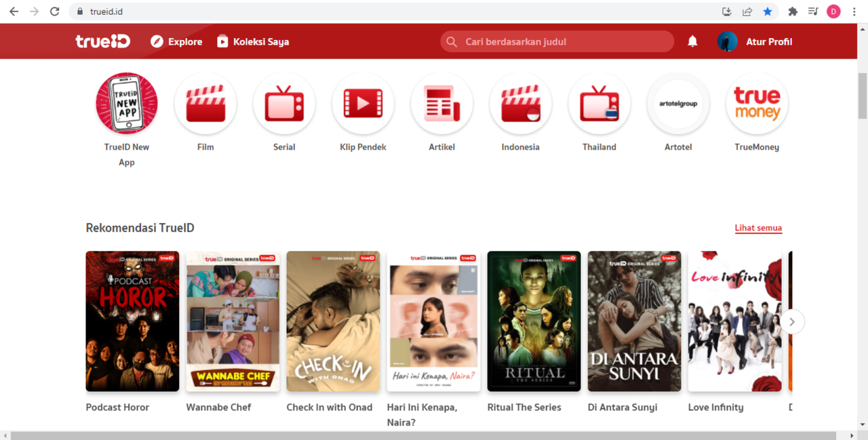
Task: Reload the page in browser
Action: tap(55, 12)
